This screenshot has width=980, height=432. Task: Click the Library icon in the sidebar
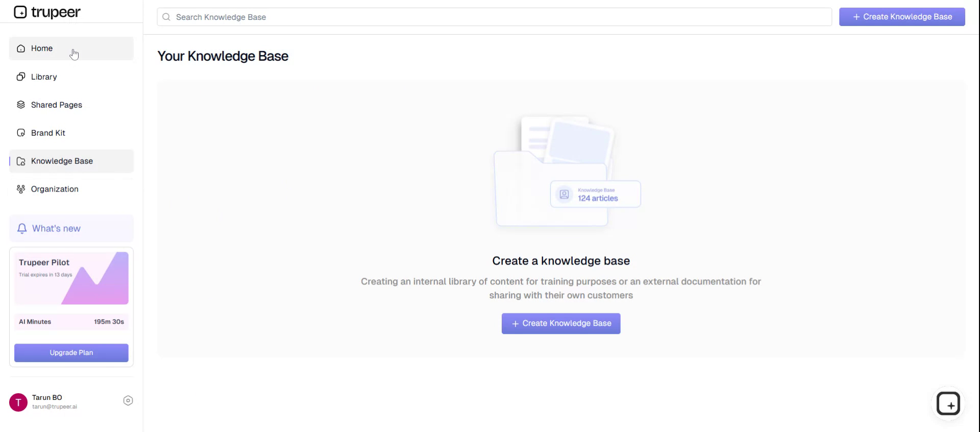[21, 77]
